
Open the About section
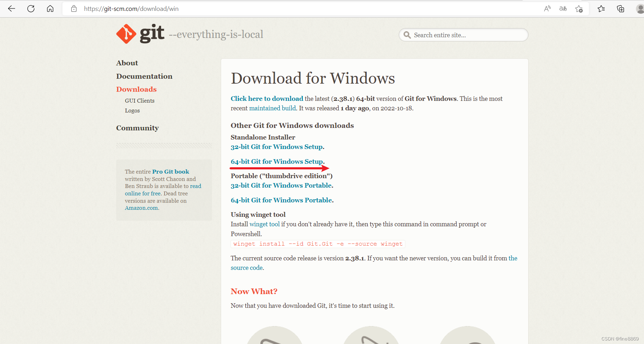[127, 63]
